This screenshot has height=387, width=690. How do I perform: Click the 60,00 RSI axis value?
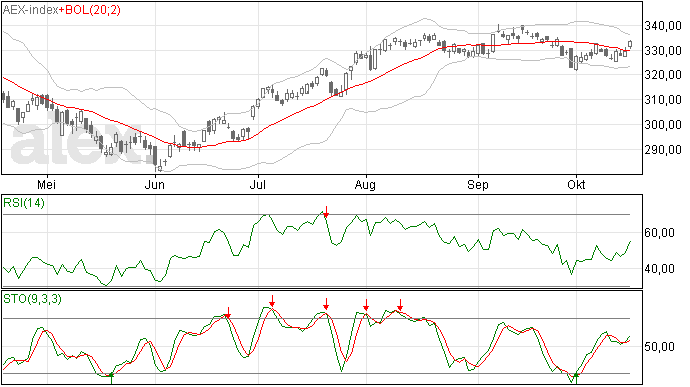pos(659,232)
